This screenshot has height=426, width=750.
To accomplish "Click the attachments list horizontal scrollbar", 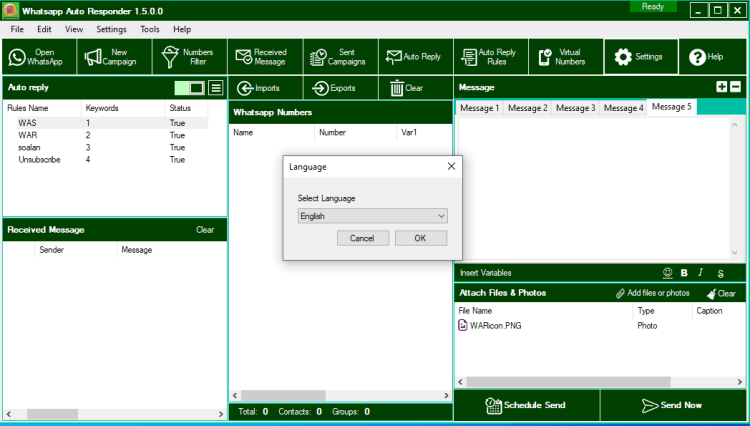I will (600, 382).
